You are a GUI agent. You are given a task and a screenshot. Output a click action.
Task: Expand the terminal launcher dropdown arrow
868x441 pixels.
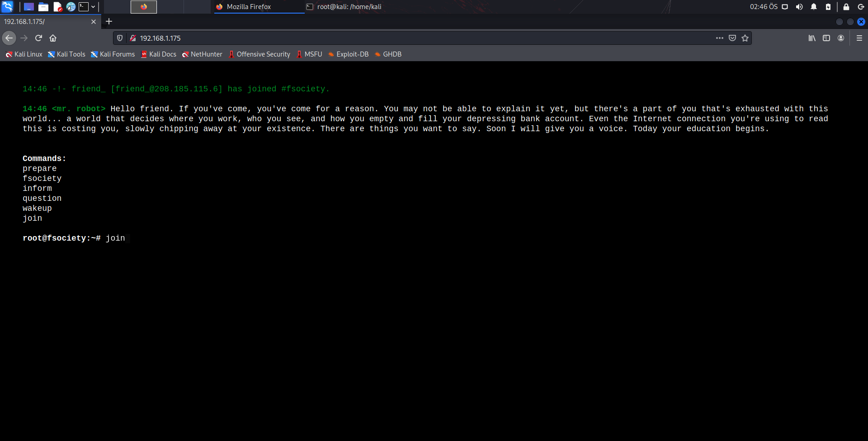tap(93, 7)
